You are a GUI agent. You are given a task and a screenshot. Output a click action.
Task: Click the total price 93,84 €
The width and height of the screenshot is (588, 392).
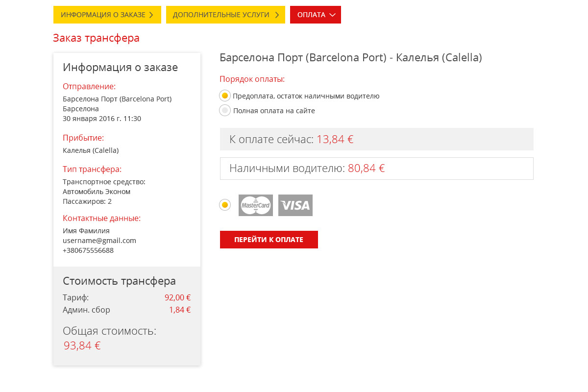[x=82, y=345]
